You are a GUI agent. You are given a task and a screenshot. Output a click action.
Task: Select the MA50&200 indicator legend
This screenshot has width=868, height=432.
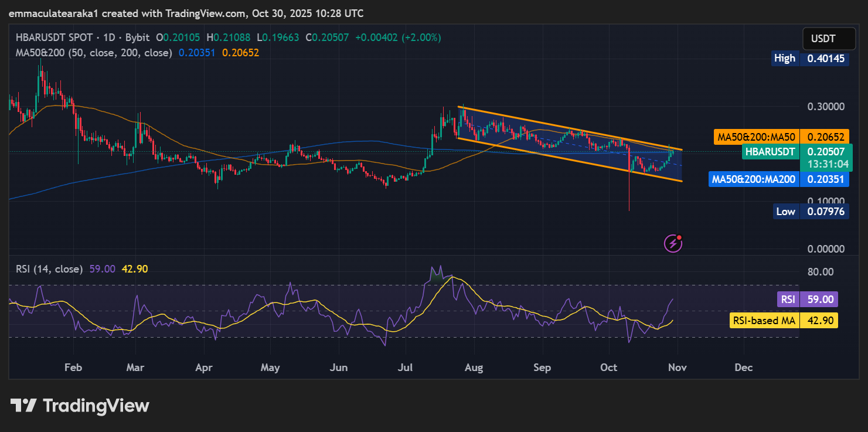coord(94,53)
